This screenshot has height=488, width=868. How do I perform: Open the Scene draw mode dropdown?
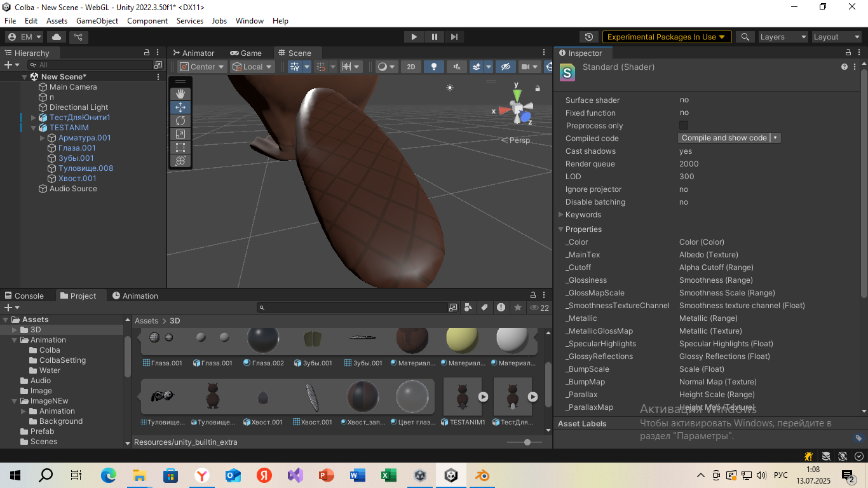pyautogui.click(x=386, y=67)
